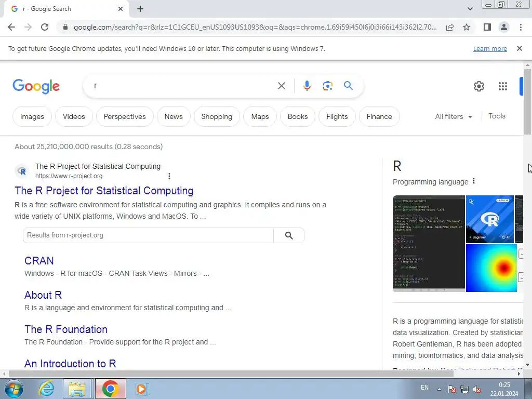Click the r-project.org favicon

(22, 171)
